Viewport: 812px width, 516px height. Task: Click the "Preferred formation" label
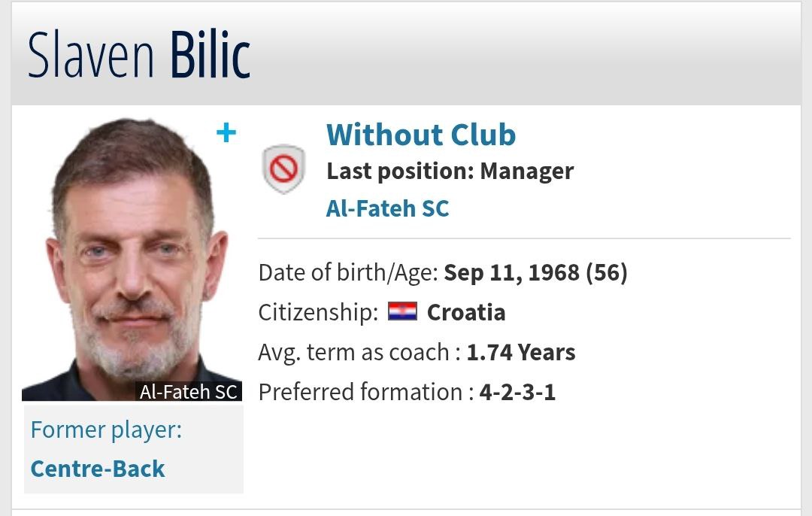360,392
